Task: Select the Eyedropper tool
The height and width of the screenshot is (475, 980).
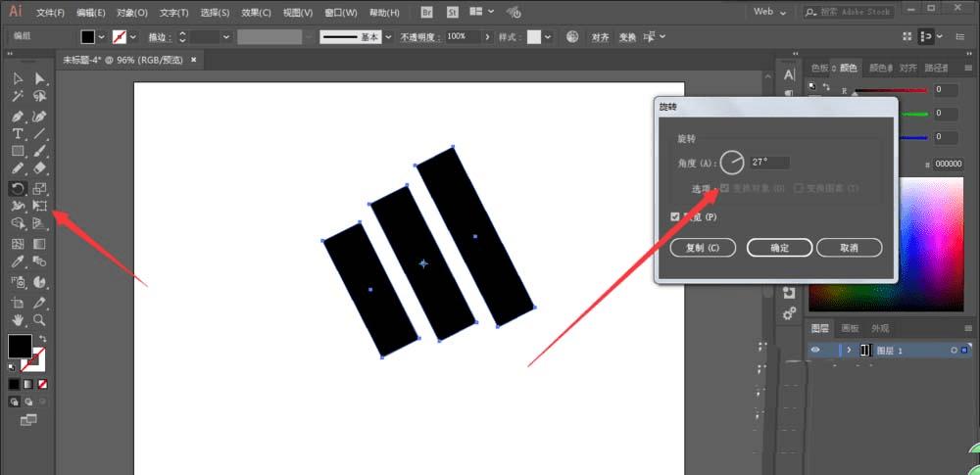Action: click(18, 261)
